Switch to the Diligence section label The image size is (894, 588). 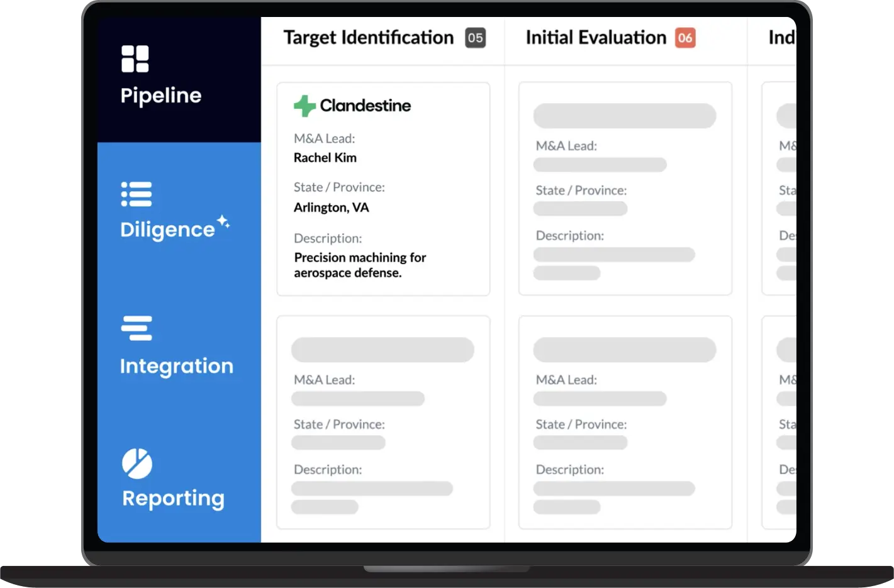tap(167, 230)
